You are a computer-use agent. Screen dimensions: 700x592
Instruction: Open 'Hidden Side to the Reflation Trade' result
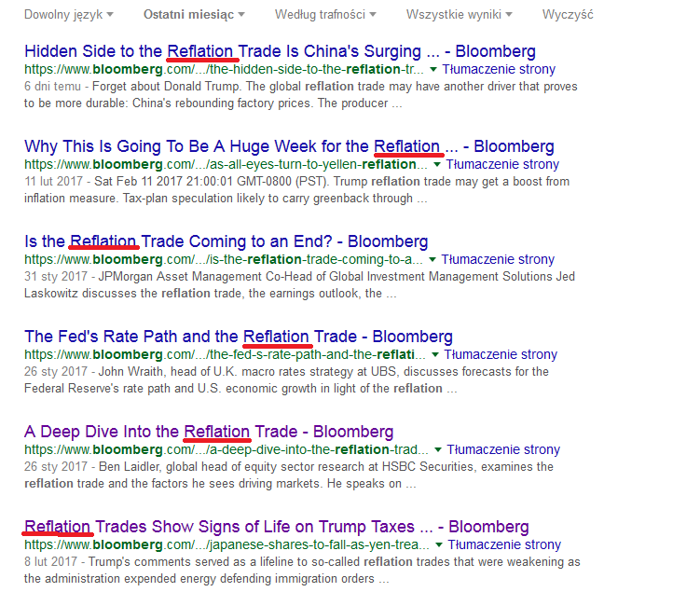pyautogui.click(x=280, y=50)
